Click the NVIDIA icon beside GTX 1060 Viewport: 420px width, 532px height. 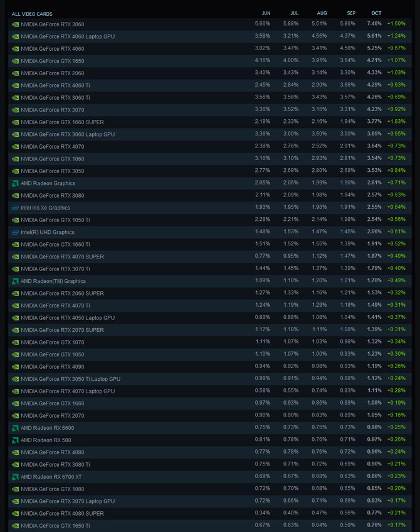(15, 159)
